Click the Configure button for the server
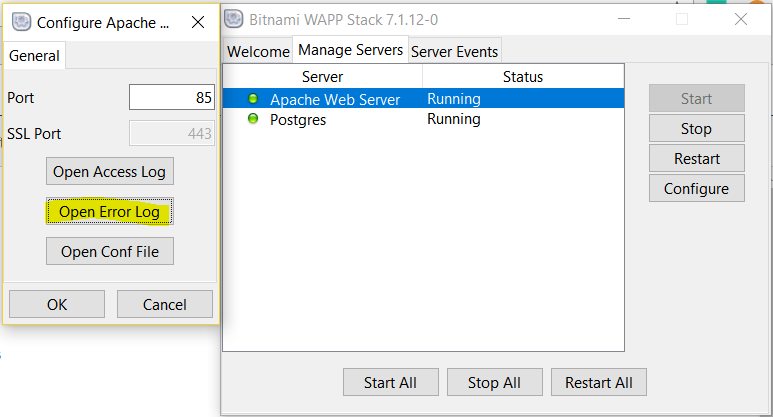 click(696, 188)
